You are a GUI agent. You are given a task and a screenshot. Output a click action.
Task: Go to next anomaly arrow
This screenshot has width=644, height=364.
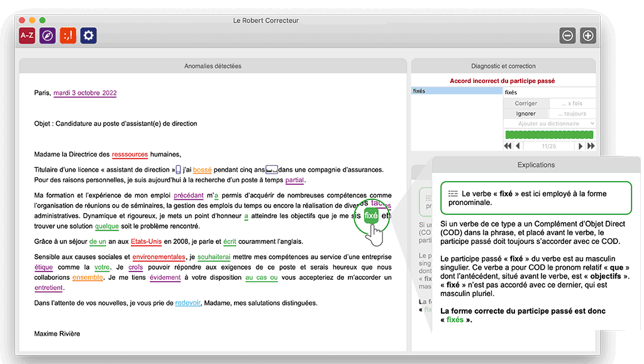point(580,146)
